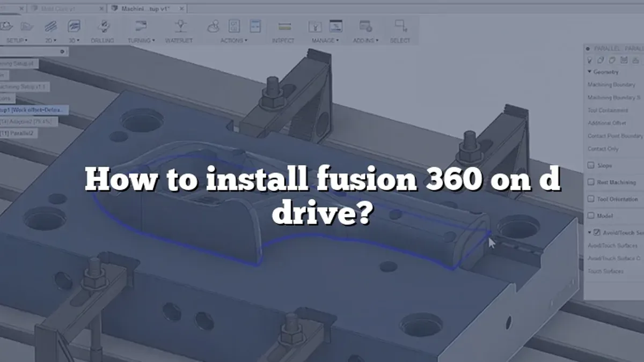Collapse the Geometry section
The height and width of the screenshot is (362, 644).
tap(590, 71)
